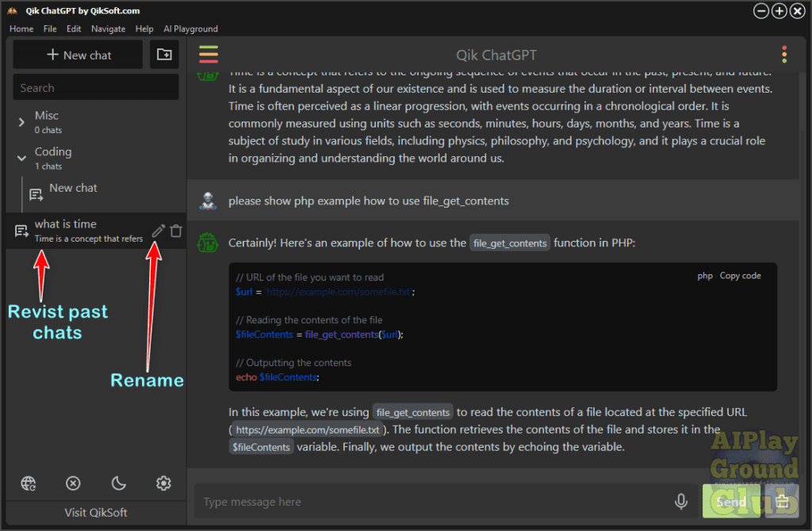Click the '0 chats' count under Misc
812x531 pixels.
click(x=48, y=131)
